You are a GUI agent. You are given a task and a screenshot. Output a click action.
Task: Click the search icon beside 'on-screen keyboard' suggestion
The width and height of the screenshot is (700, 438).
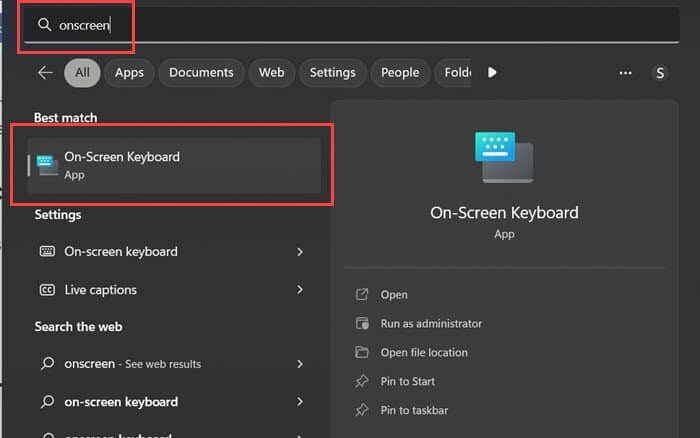(47, 401)
